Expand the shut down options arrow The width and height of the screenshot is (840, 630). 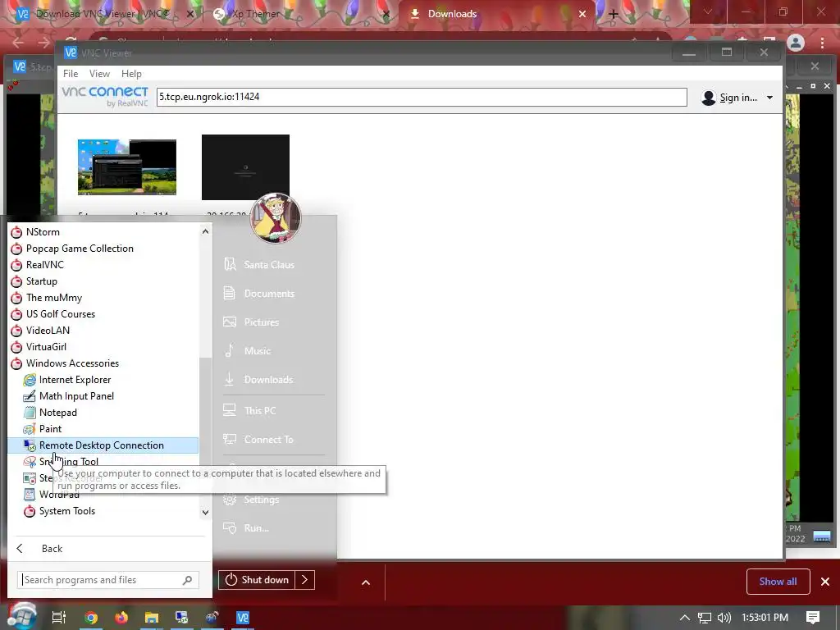(x=304, y=580)
